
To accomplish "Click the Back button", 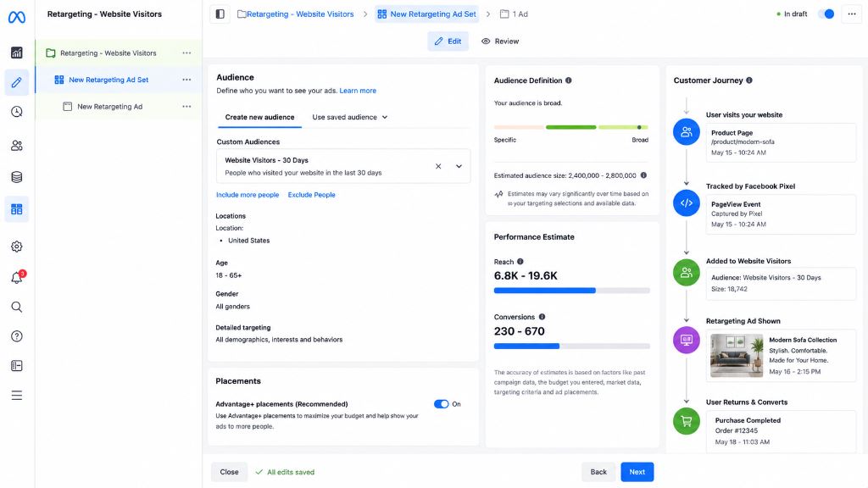I will pos(598,472).
